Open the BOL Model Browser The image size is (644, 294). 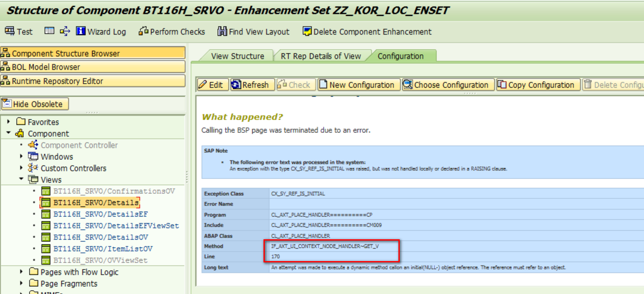point(93,67)
